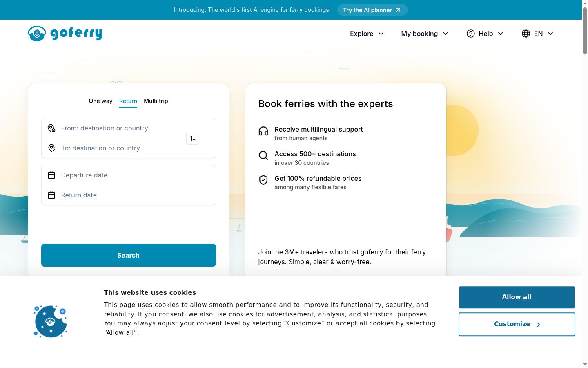
Task: Swap origin and destination with arrows icon
Action: point(193,138)
